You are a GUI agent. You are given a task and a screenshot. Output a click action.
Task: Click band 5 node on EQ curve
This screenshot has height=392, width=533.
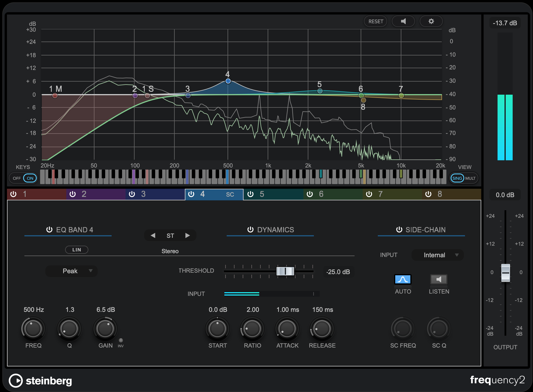(x=320, y=91)
